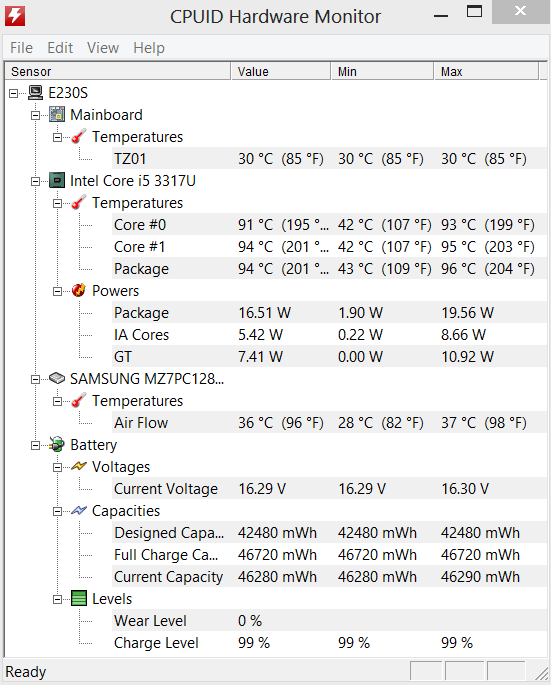
Task: Select the Intel Core i5 processor icon
Action: pyautogui.click(x=57, y=180)
